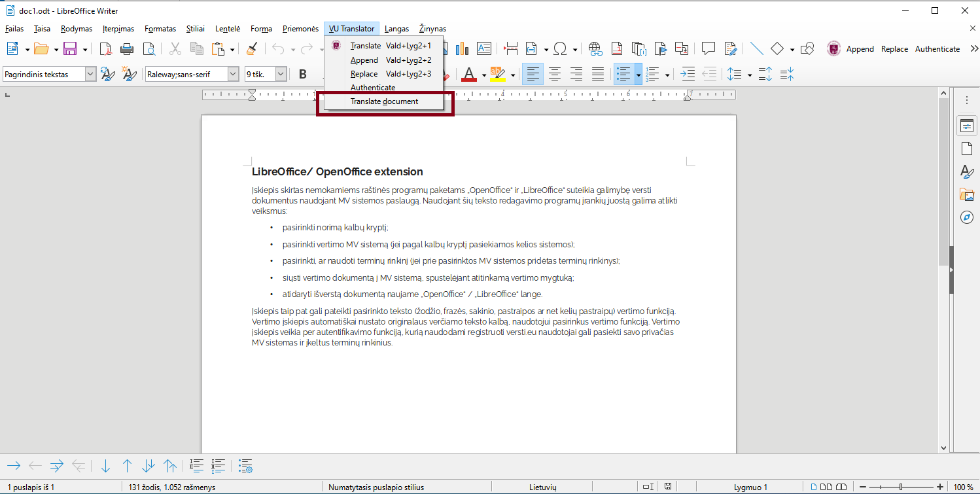Click the Undo arrow icon
Screen dimensions: 980x494
(278, 48)
